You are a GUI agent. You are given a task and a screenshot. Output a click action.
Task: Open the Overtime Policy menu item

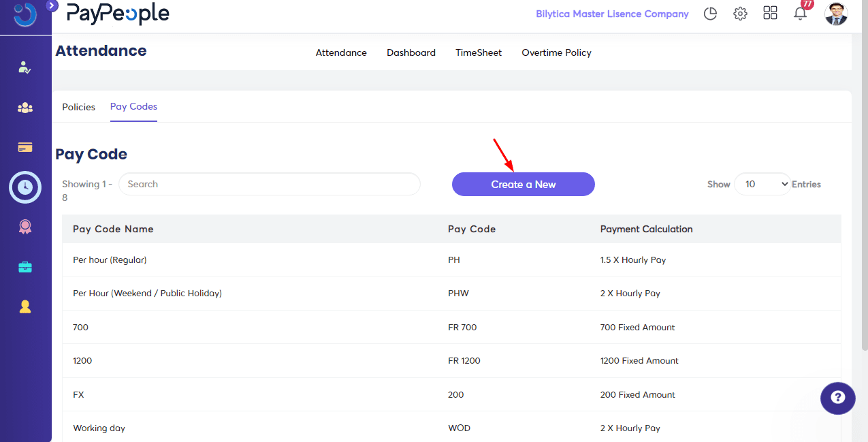pos(556,52)
